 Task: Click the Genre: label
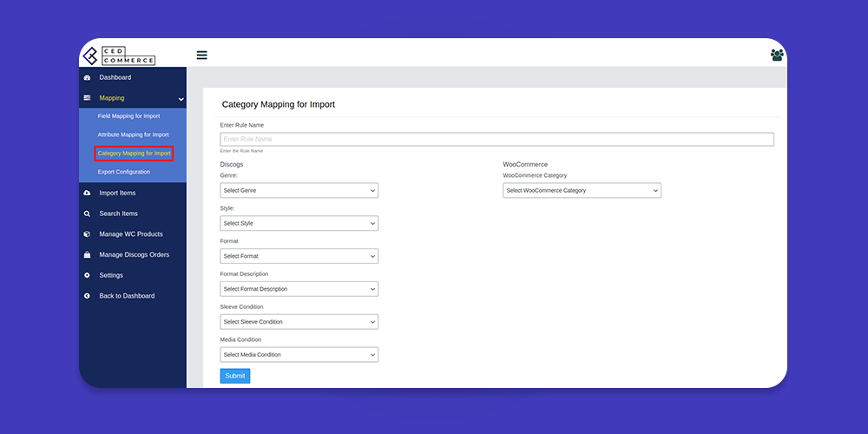(x=228, y=175)
